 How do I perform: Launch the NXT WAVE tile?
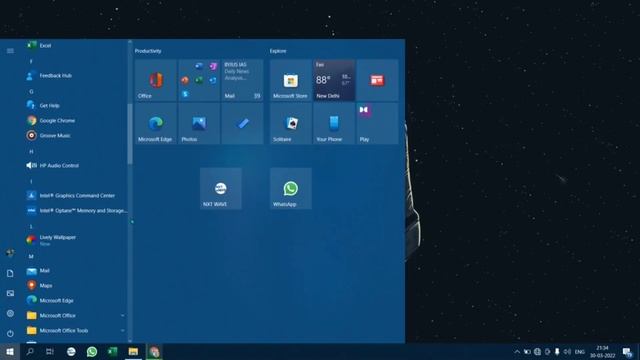(220, 189)
